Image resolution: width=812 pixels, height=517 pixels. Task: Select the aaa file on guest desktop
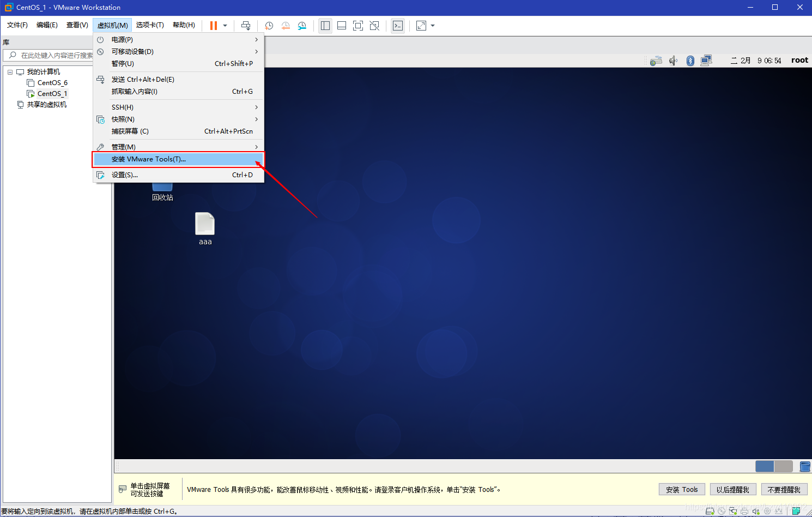205,229
